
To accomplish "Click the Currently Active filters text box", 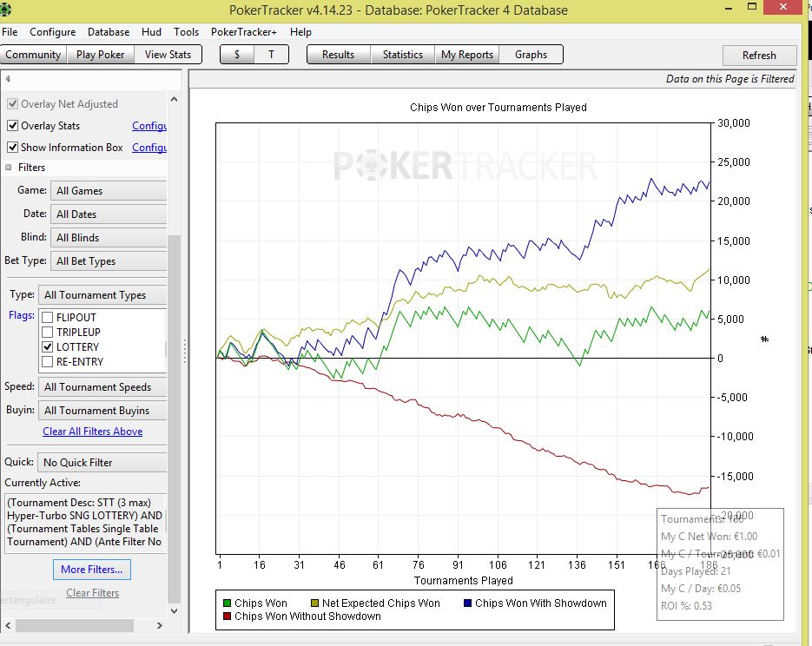I will tap(85, 524).
